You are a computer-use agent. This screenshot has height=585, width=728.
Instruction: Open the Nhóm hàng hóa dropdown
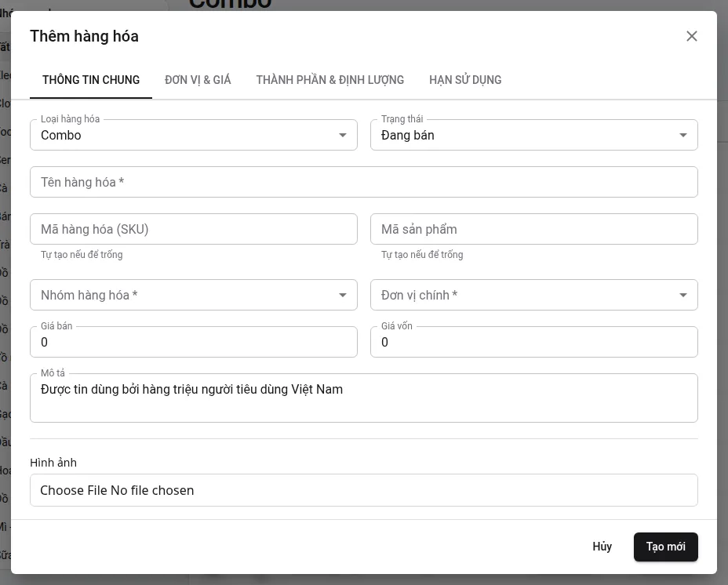tap(194, 295)
